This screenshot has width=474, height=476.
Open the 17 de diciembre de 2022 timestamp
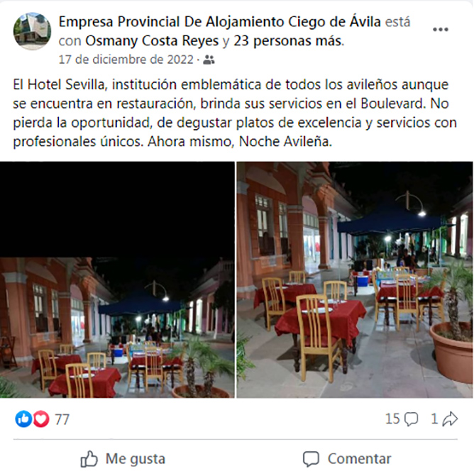[126, 60]
